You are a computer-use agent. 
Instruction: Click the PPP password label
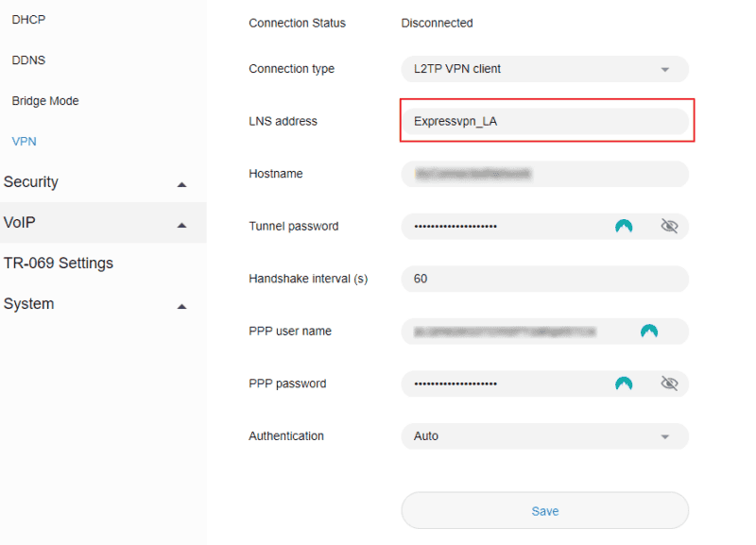pyautogui.click(x=287, y=384)
